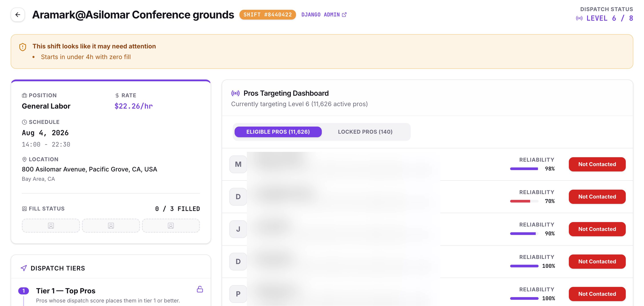Switch to the Locked Pros (140) tab
644x306 pixels.
[365, 132]
